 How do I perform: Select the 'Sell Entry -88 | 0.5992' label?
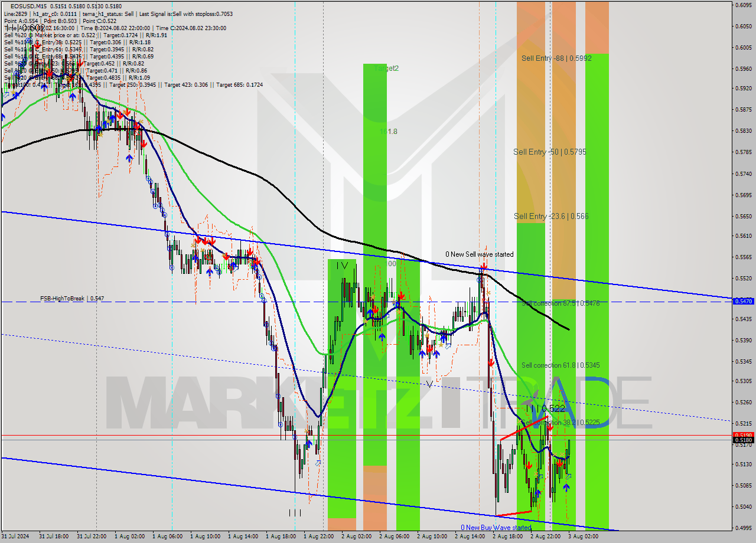pyautogui.click(x=556, y=58)
